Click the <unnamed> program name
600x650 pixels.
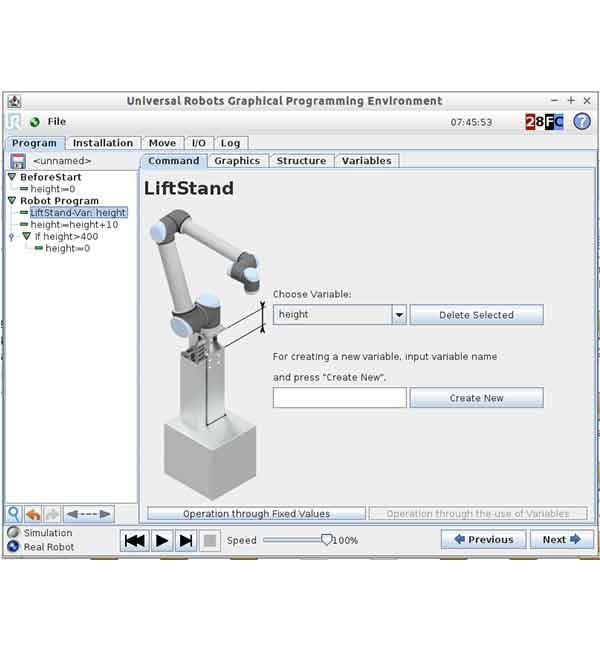pyautogui.click(x=62, y=161)
